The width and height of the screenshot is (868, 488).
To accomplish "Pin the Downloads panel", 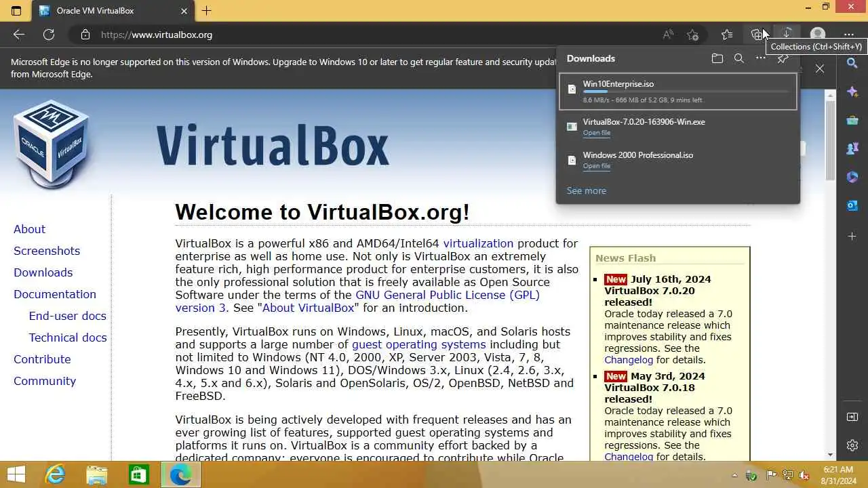I will click(783, 59).
